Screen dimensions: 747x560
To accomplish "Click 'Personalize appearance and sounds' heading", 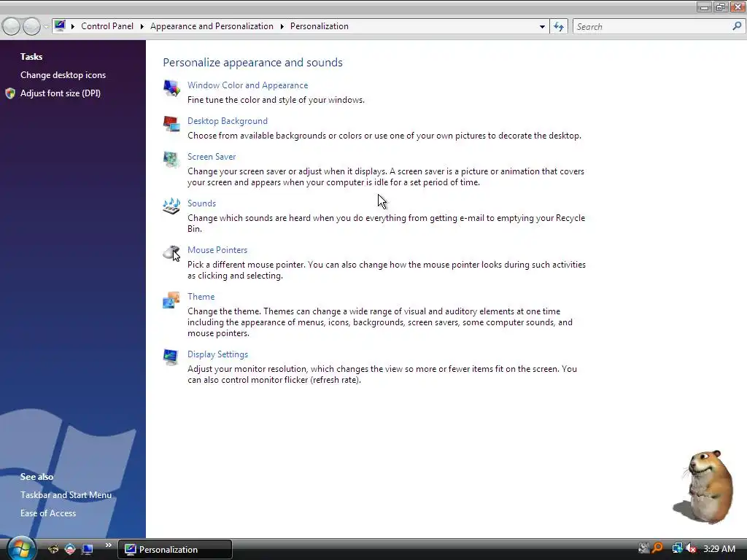I will [x=252, y=63].
